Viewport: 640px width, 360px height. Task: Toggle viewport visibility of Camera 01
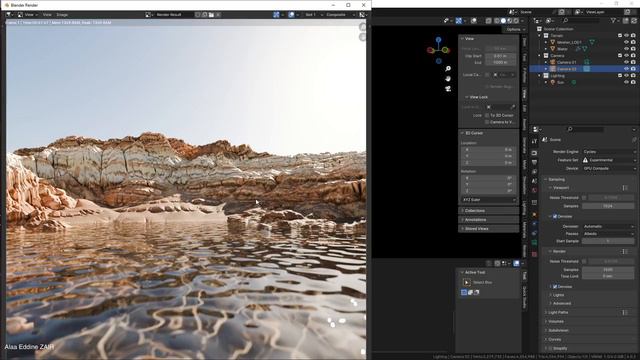click(x=627, y=62)
